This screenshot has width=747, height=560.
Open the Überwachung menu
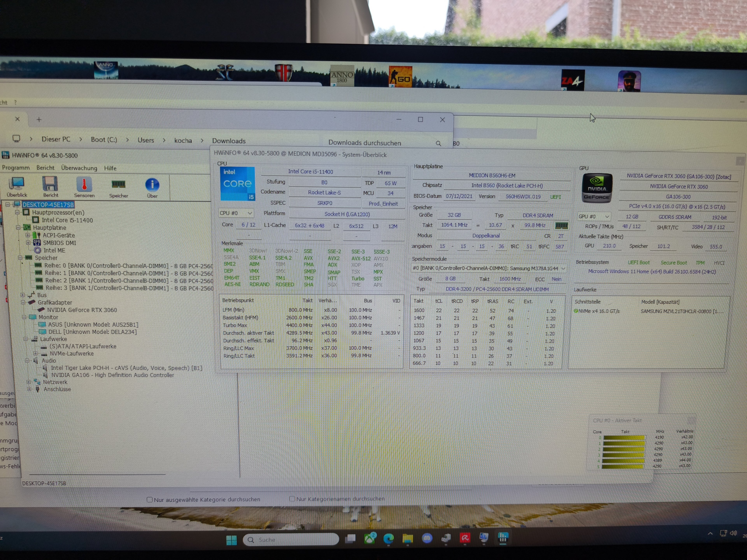(x=79, y=168)
